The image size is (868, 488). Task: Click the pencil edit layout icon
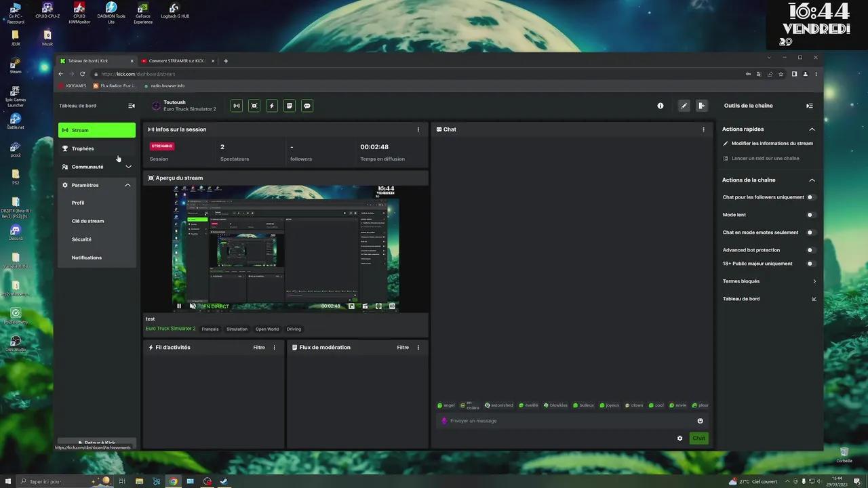[x=684, y=106]
